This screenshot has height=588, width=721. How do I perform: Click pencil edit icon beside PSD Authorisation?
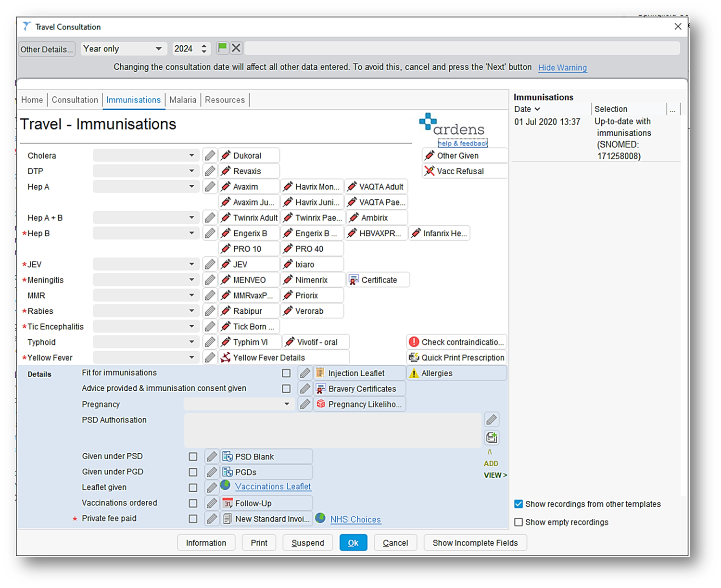pos(491,420)
